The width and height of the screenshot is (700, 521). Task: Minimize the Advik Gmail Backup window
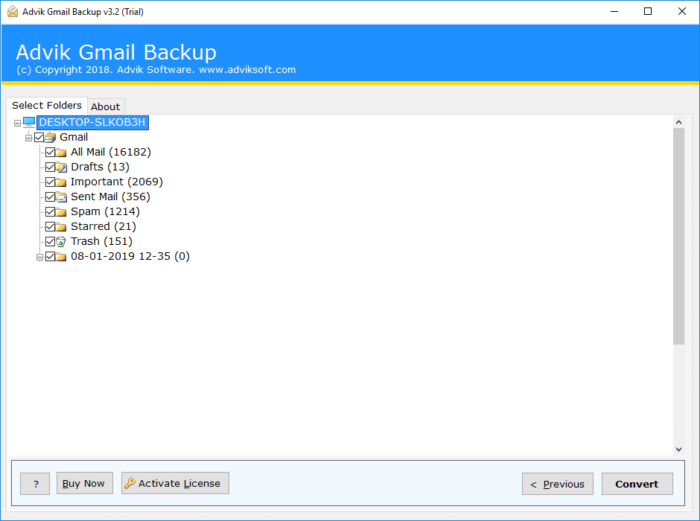click(x=614, y=12)
